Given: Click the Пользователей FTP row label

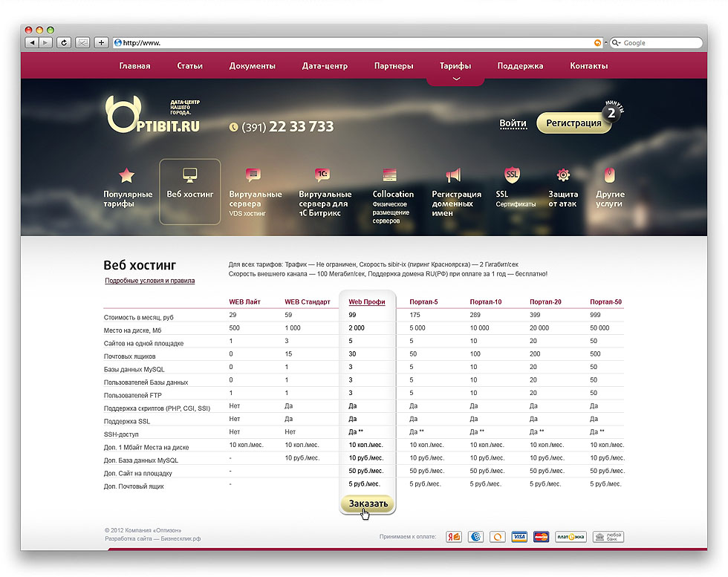Looking at the screenshot, I should click(x=133, y=396).
